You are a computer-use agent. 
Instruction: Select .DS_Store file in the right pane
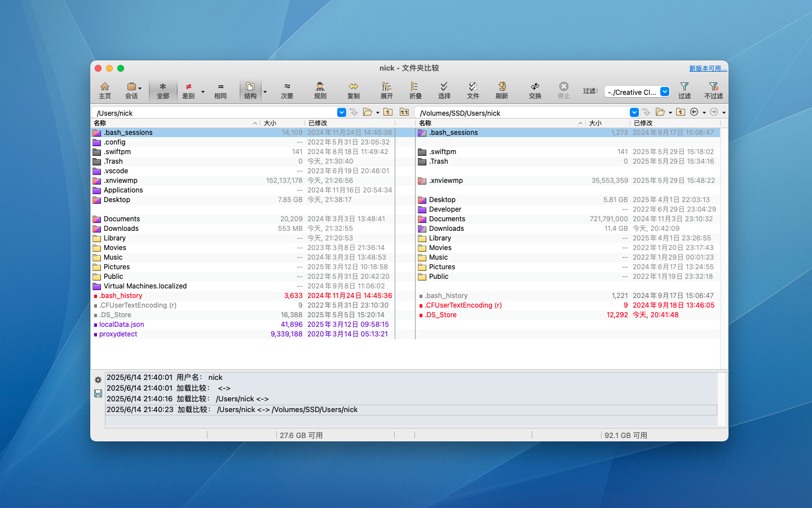[x=568, y=315]
